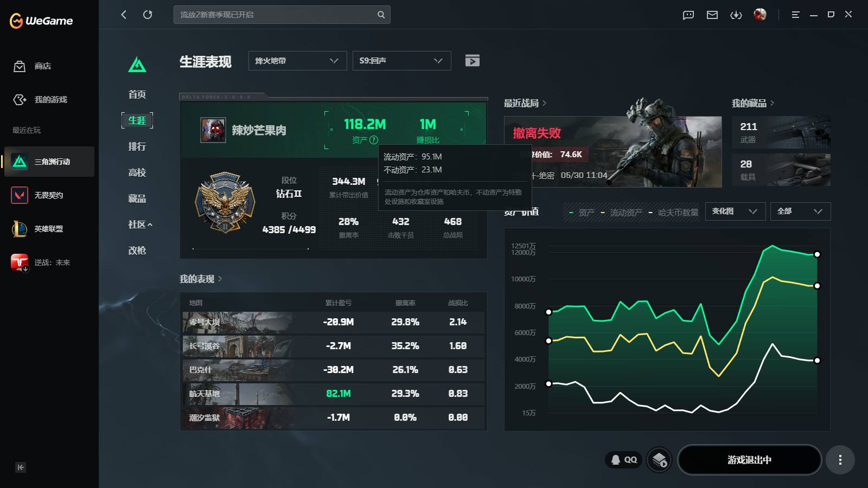Click the 钻石II rank badge
The image size is (868, 488).
pyautogui.click(x=225, y=203)
